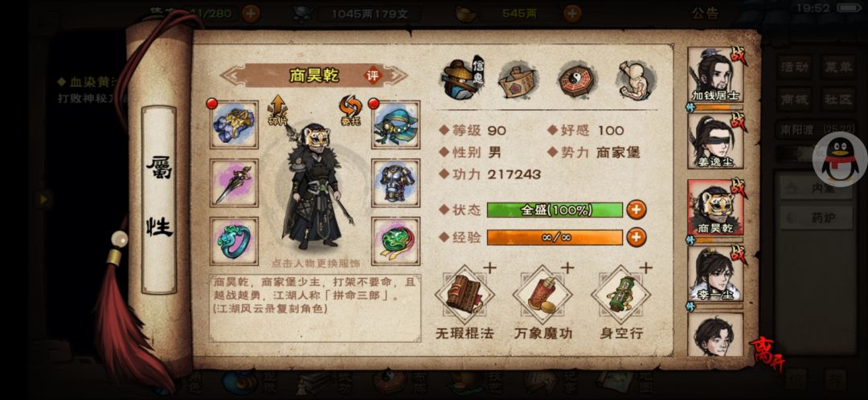Click the red 离开 leave button

(x=768, y=353)
